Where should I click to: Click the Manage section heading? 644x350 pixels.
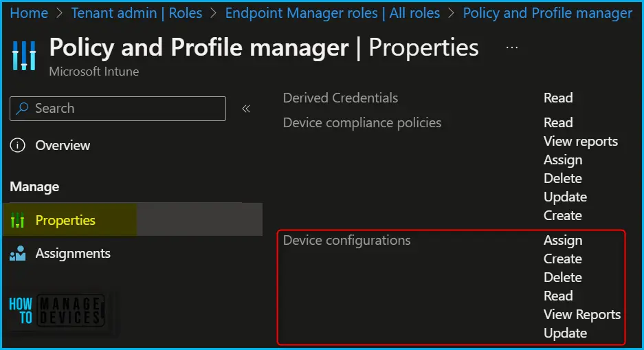(34, 187)
